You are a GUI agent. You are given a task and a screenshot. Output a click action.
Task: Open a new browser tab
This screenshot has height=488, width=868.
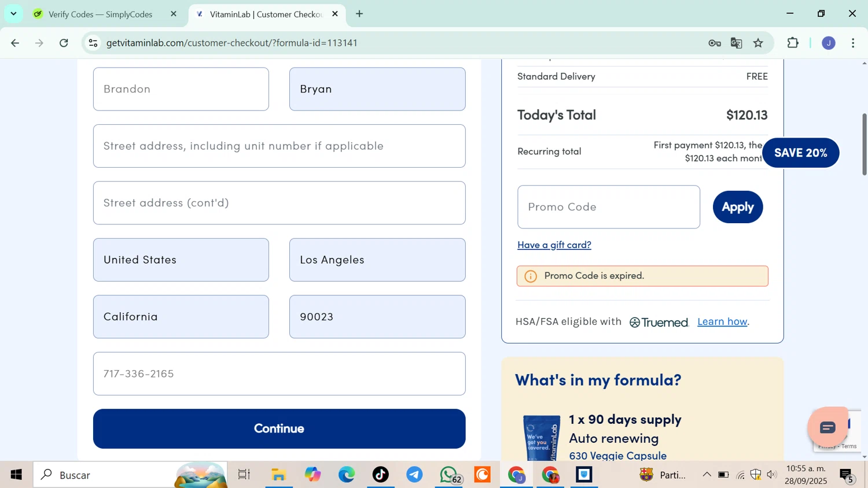pos(359,14)
